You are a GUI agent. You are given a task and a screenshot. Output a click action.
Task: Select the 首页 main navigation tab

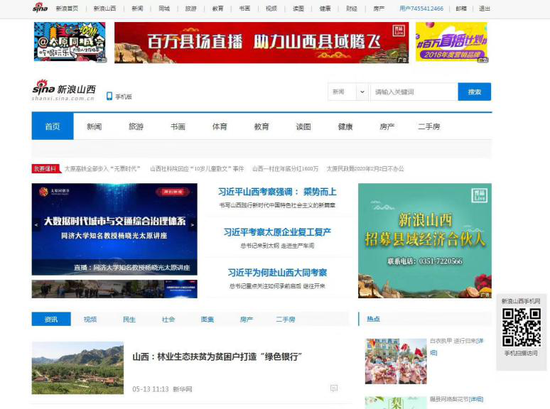(53, 127)
